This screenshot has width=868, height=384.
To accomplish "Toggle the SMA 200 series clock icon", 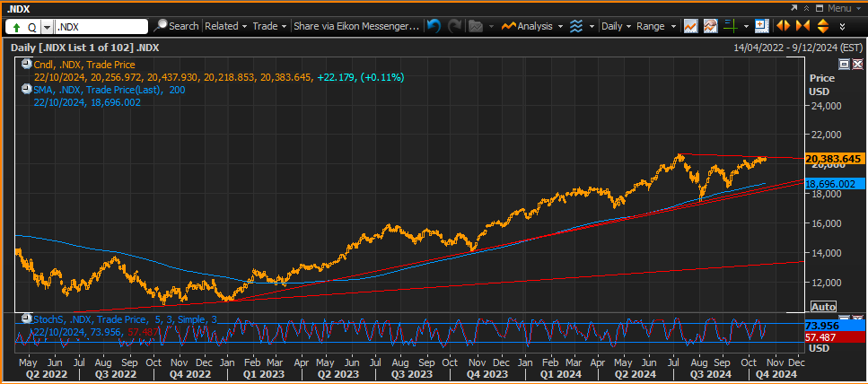I will (x=27, y=89).
